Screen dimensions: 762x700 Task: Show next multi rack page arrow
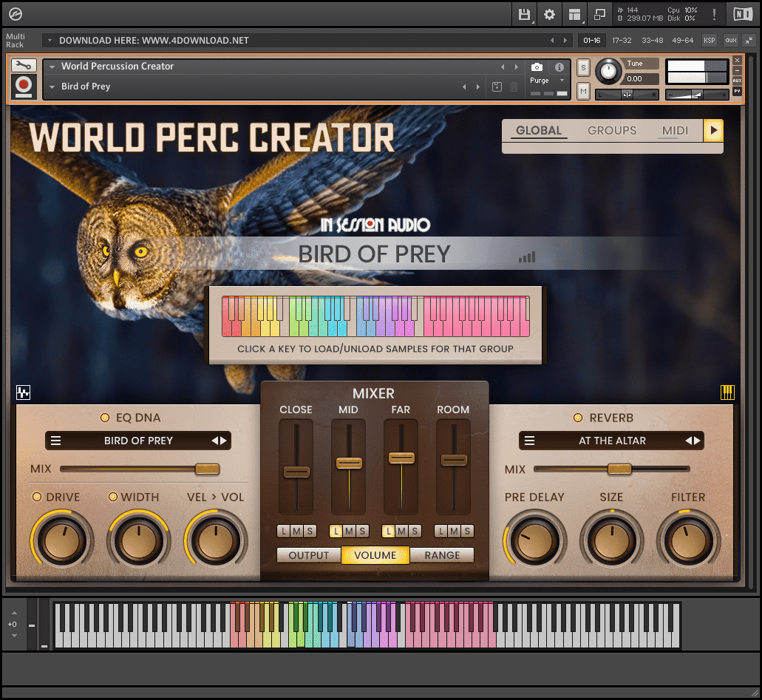[x=565, y=41]
